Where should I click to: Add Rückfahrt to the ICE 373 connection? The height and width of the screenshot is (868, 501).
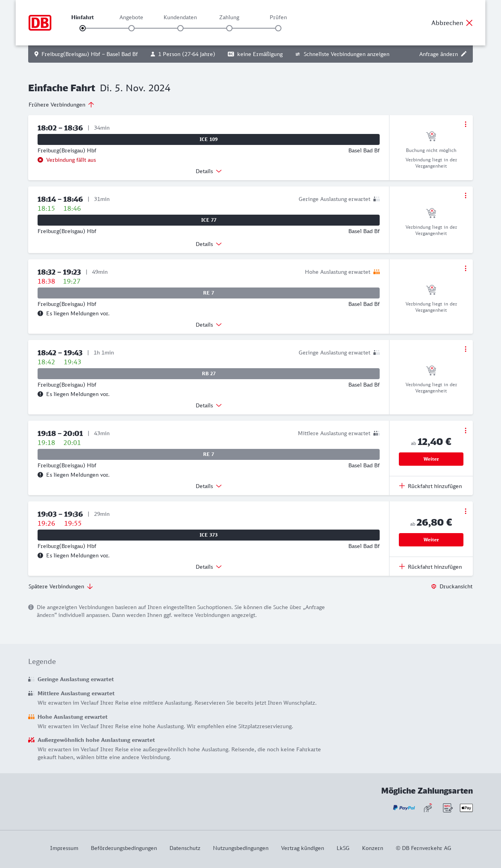[431, 567]
